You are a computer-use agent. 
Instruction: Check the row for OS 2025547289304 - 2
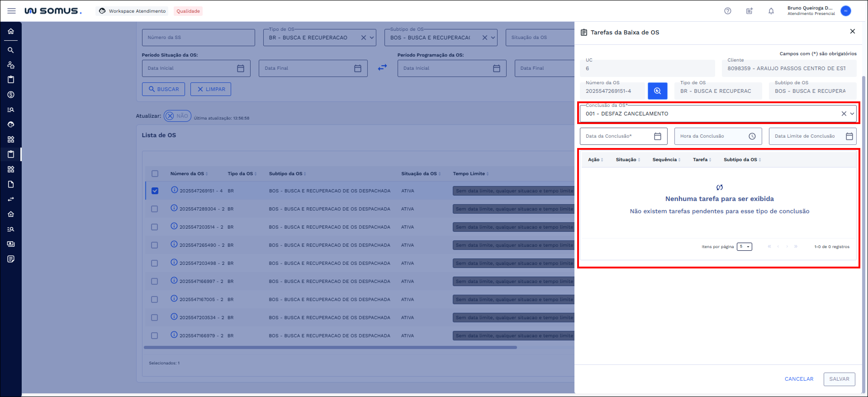point(155,209)
